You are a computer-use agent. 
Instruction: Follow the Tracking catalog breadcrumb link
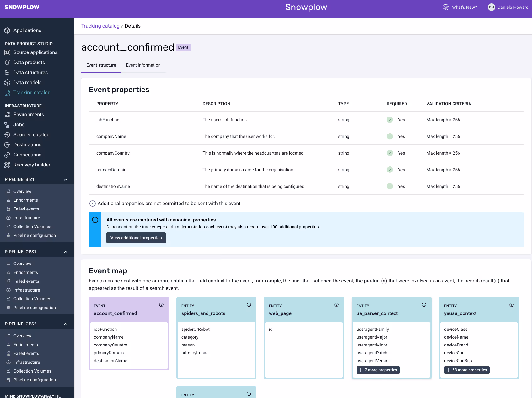pyautogui.click(x=100, y=26)
